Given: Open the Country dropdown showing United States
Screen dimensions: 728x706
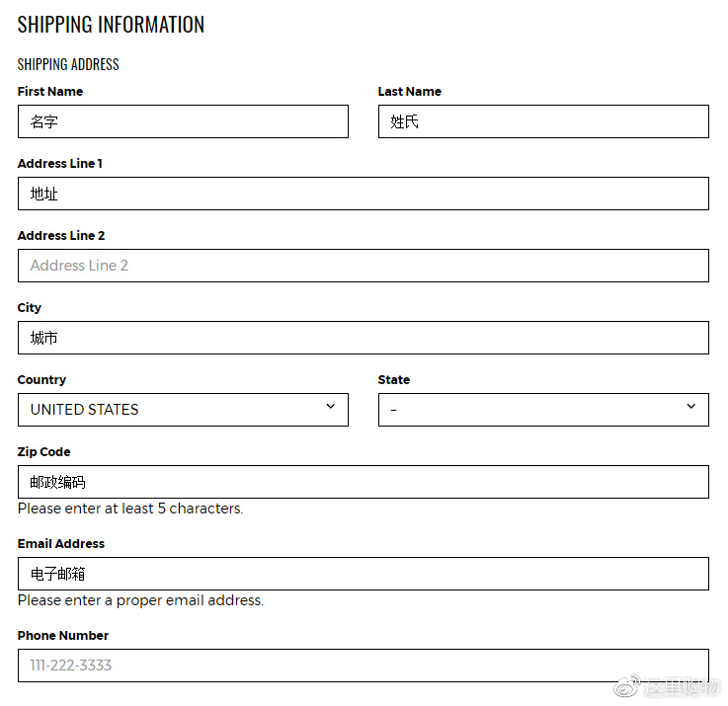Looking at the screenshot, I should 183,410.
